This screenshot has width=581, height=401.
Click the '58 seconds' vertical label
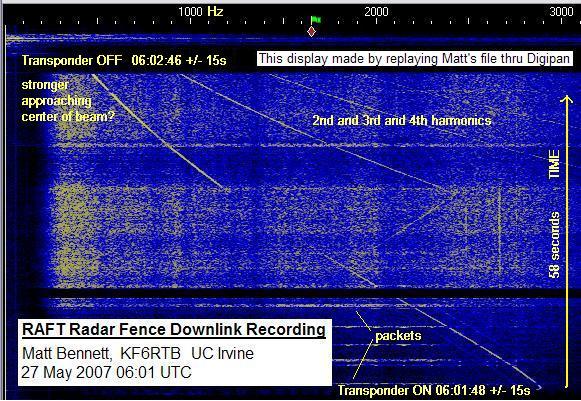click(x=554, y=245)
